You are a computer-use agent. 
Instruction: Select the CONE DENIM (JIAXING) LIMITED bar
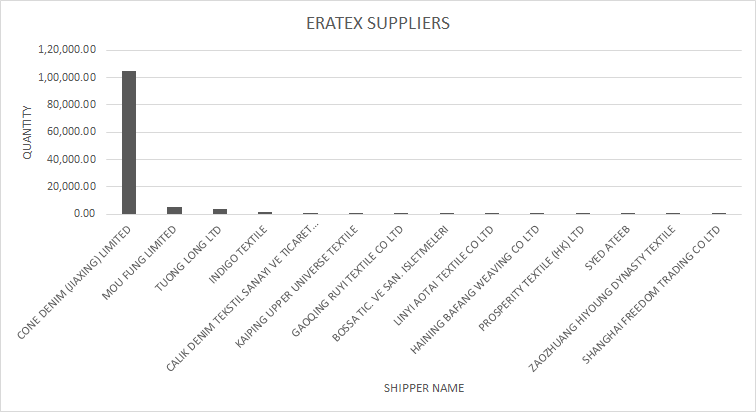pos(129,143)
